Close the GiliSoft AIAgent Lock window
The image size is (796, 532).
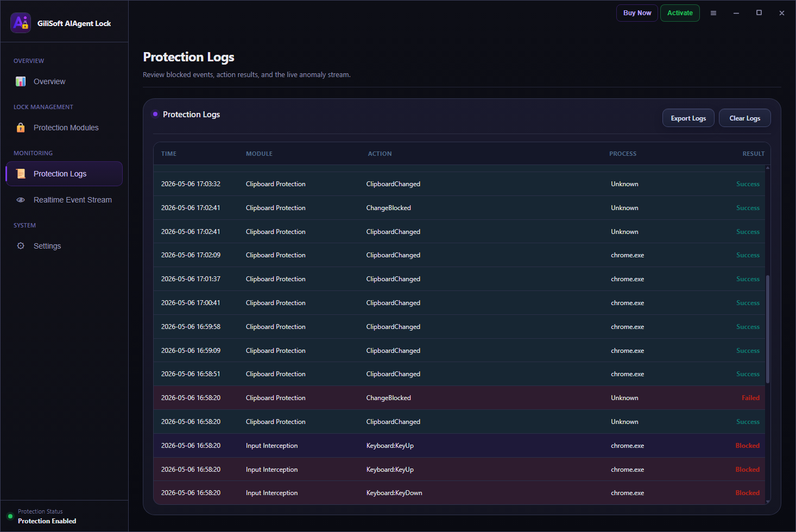(x=782, y=13)
